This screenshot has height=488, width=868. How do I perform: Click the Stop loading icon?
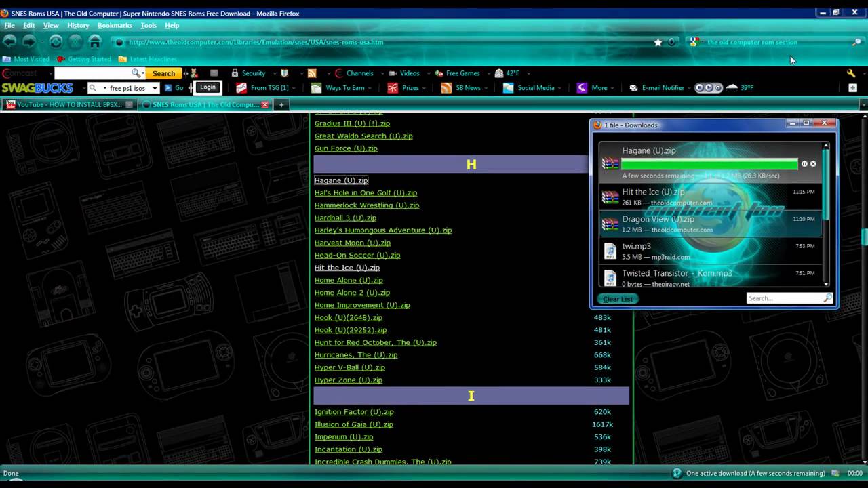(x=75, y=42)
